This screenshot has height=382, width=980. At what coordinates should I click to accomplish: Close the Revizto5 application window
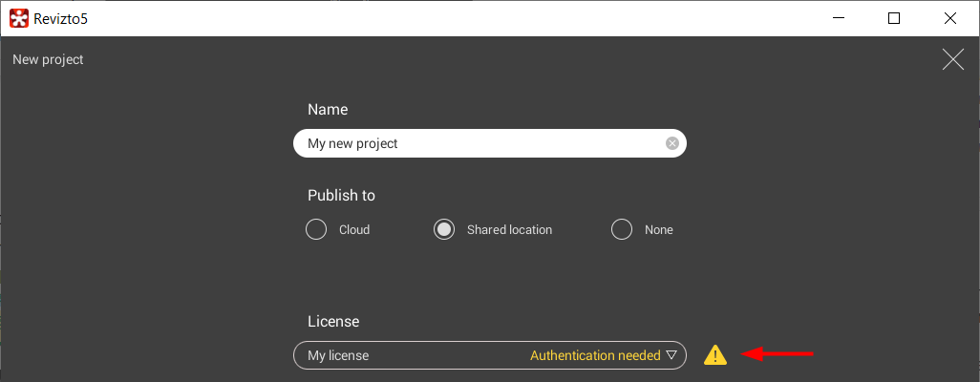[x=950, y=18]
